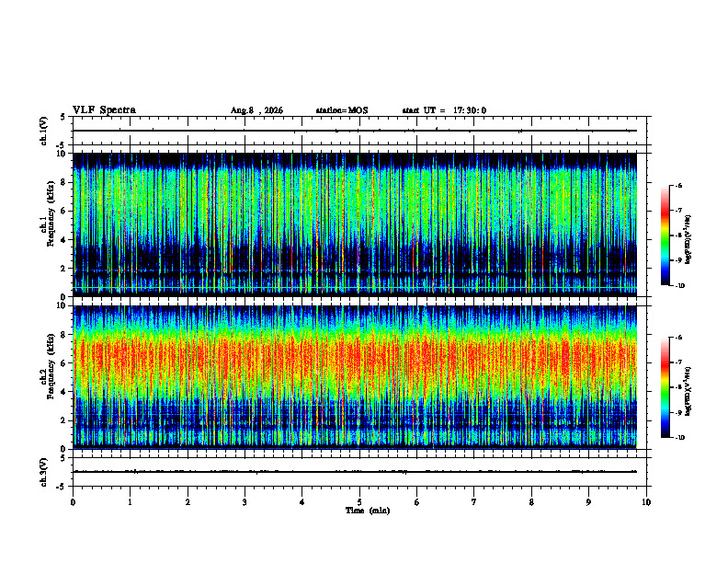Click the ch.2 spectrogram color scale bar

[665, 387]
